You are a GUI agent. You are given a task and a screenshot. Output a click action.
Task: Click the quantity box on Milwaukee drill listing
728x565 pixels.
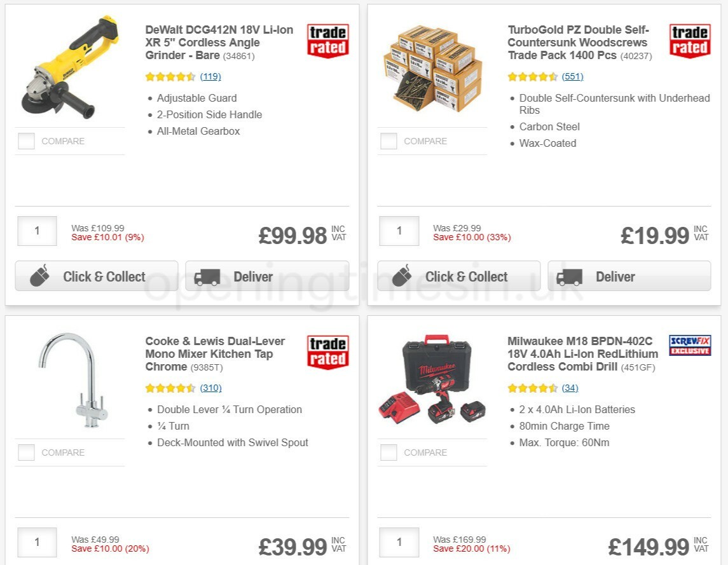(x=399, y=542)
